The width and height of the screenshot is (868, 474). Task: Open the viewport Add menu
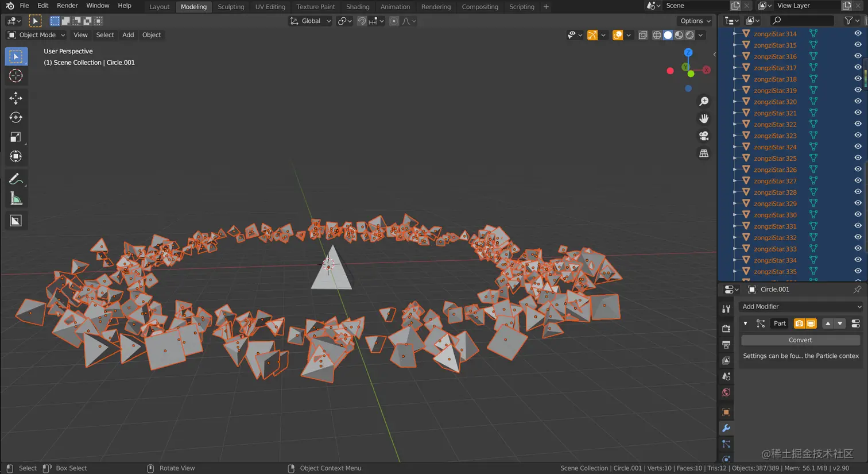coord(128,35)
